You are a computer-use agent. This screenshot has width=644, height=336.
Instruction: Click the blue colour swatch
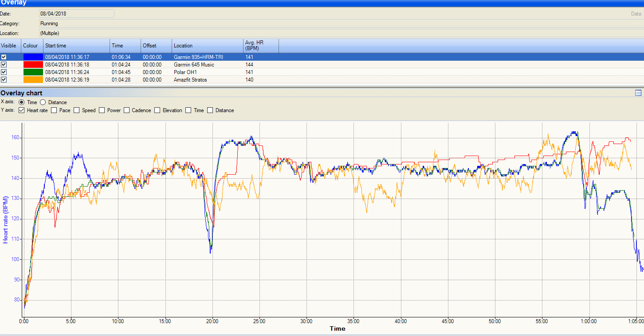(33, 57)
